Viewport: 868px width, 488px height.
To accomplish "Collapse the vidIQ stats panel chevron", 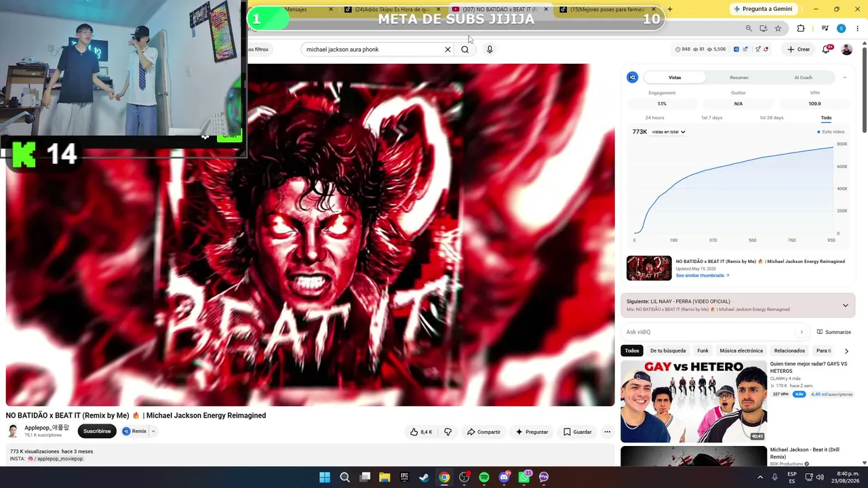I will pyautogui.click(x=844, y=77).
